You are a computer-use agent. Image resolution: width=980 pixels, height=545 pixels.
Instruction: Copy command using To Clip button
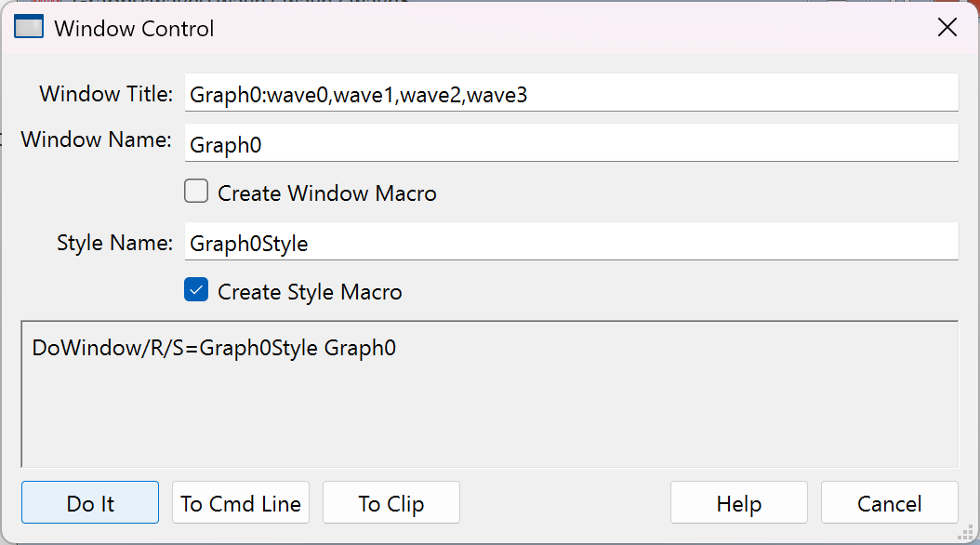pos(391,503)
